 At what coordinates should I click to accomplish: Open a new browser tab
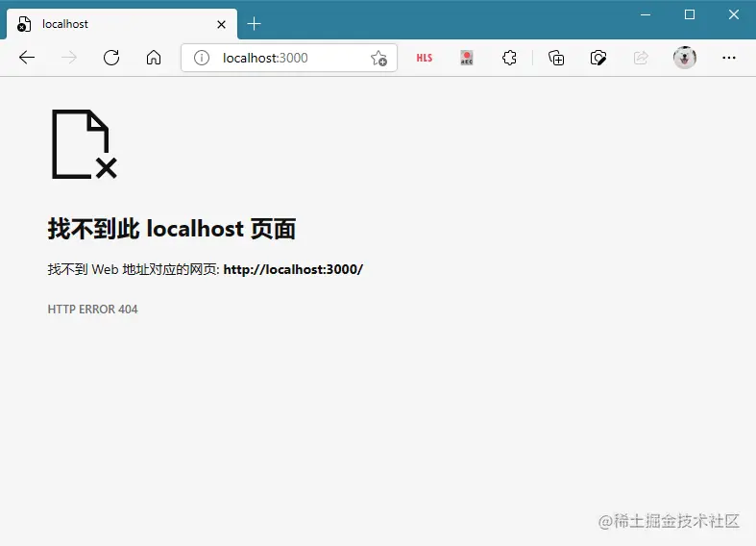click(254, 24)
